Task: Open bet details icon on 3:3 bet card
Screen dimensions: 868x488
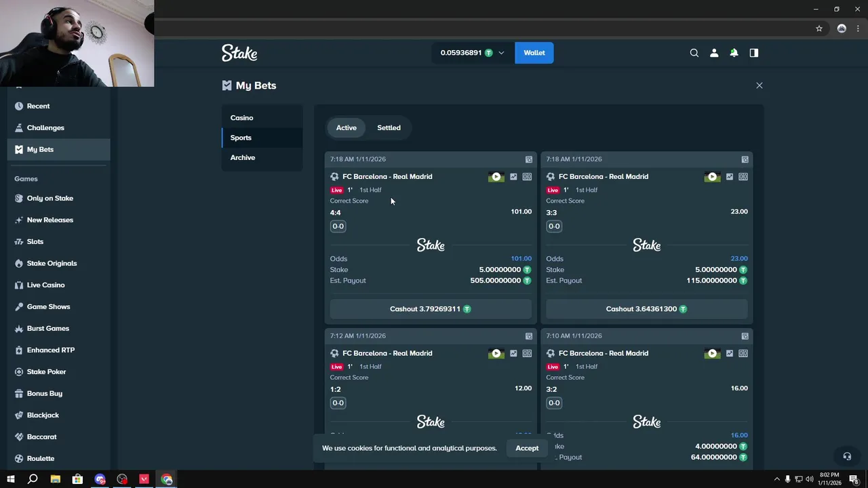Action: pos(745,159)
